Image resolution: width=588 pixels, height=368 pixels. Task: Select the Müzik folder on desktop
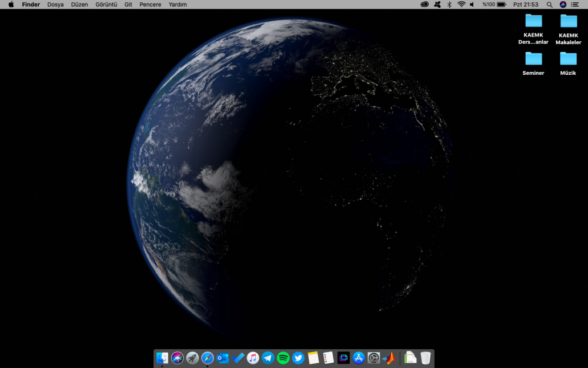point(568,59)
